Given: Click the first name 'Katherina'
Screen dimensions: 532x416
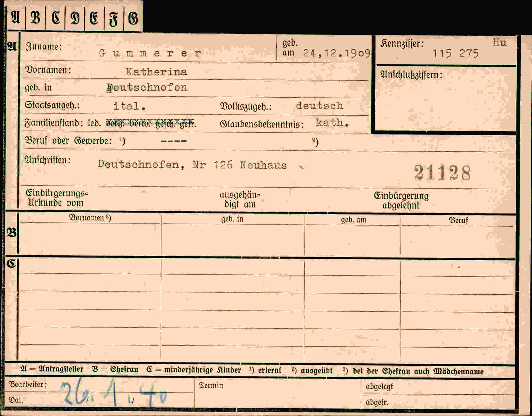Looking at the screenshot, I should 156,72.
